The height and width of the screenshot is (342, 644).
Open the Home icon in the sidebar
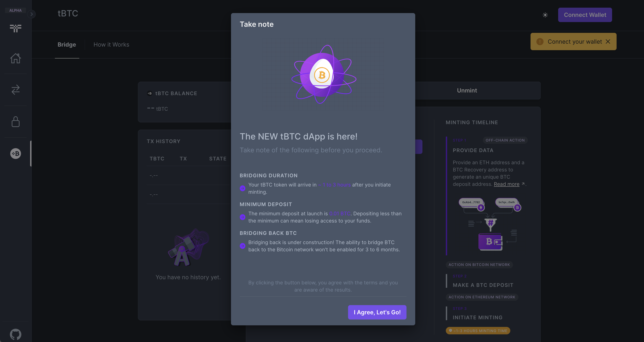pyautogui.click(x=16, y=58)
